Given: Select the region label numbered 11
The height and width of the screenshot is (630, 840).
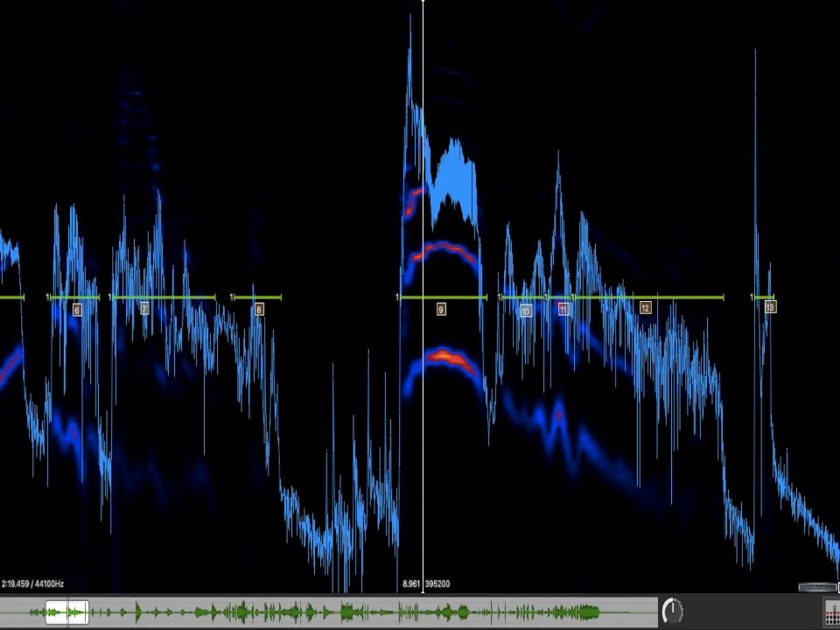Looking at the screenshot, I should coord(563,310).
